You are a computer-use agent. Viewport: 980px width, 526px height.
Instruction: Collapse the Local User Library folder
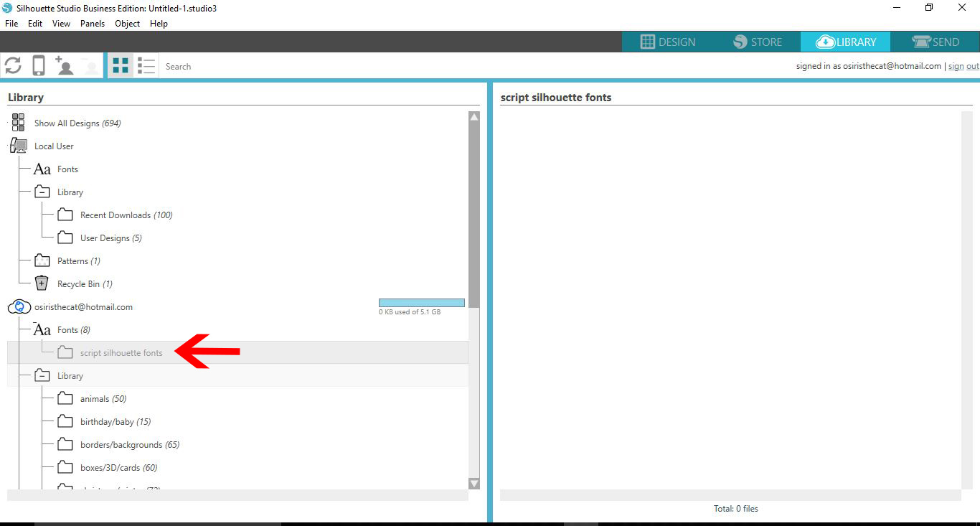(42, 192)
